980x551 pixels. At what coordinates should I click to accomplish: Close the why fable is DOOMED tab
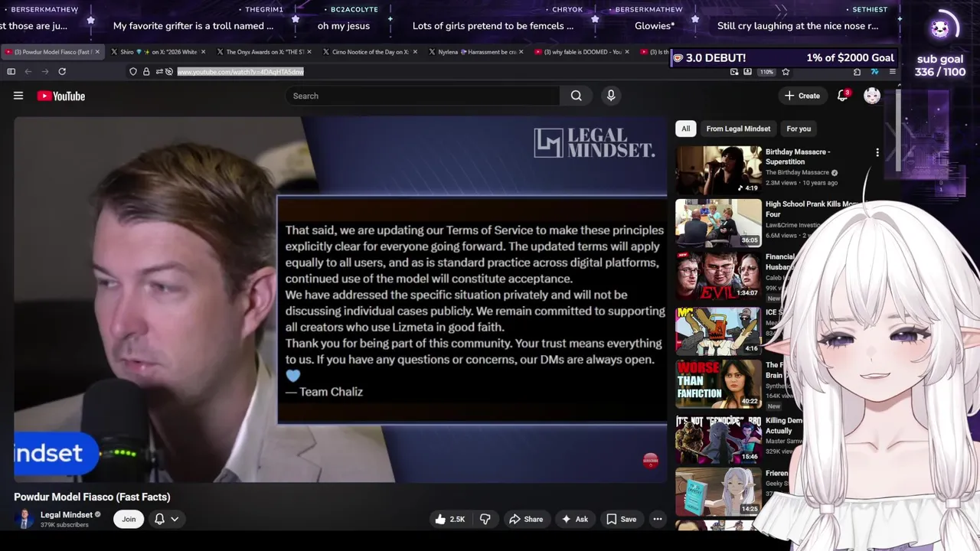point(627,52)
